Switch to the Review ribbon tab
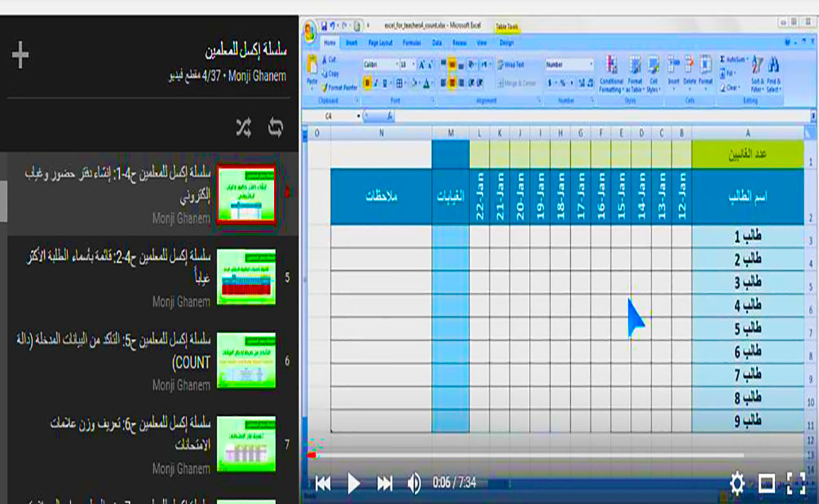The width and height of the screenshot is (819, 504). [x=459, y=43]
